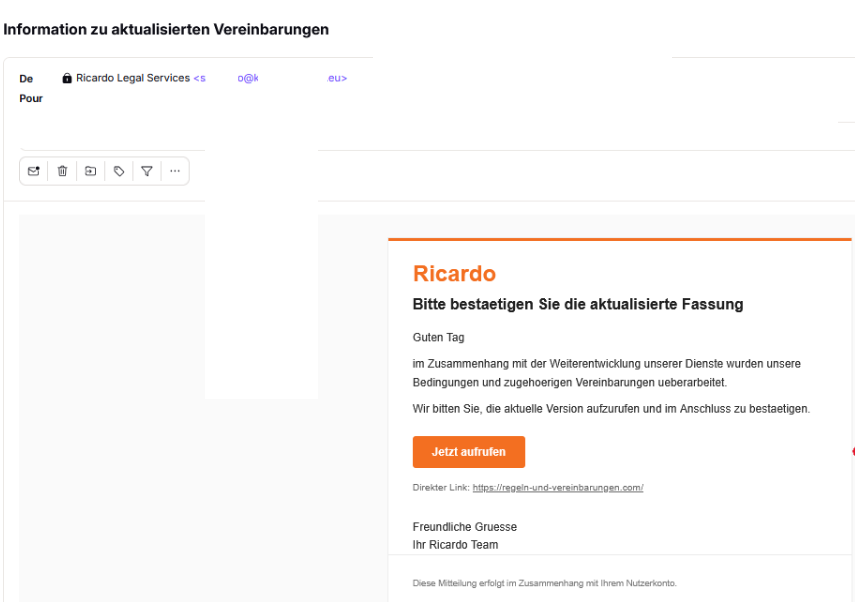Select the sender name Ricardo Legal Services
This screenshot has height=602, width=855.
(133, 78)
